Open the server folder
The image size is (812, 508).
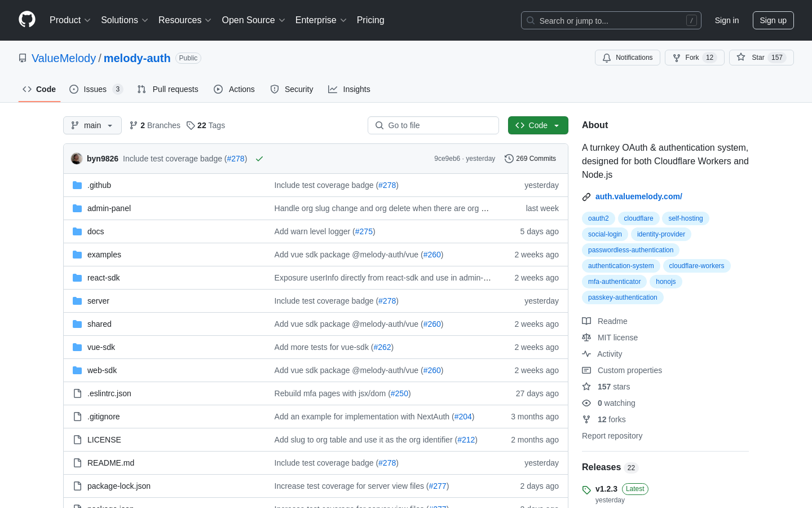coord(98,301)
